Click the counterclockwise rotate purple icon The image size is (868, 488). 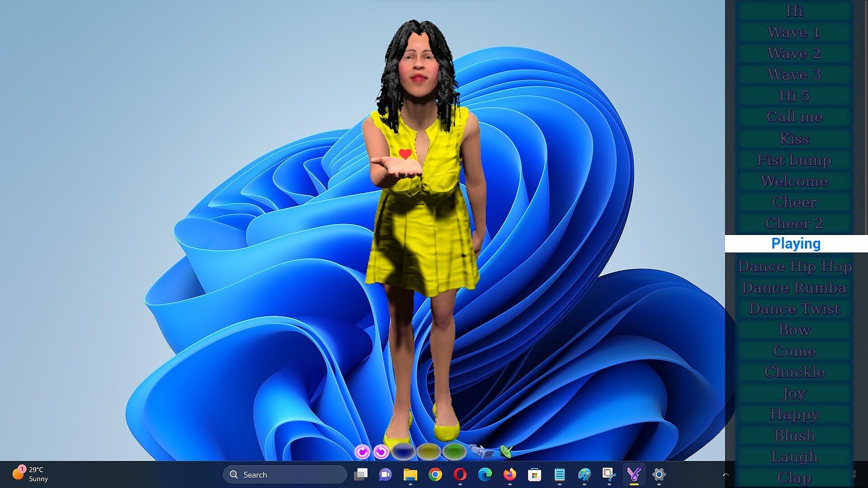point(381,451)
